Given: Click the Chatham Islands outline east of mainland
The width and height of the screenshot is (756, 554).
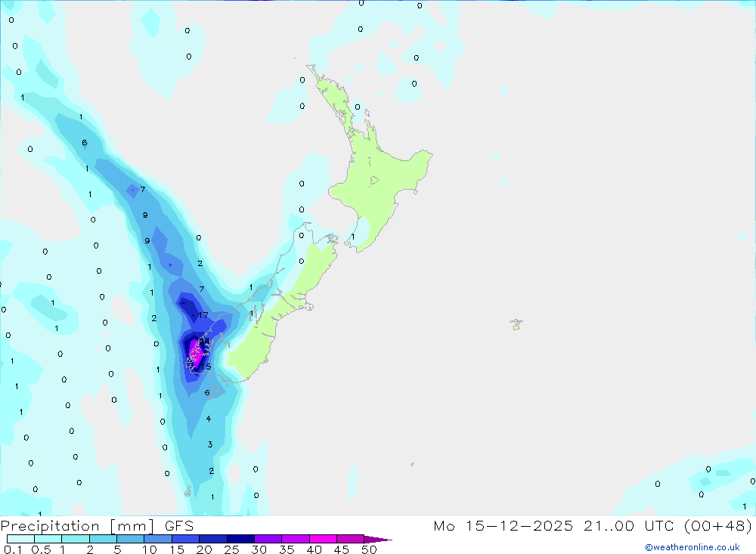Looking at the screenshot, I should click(516, 324).
